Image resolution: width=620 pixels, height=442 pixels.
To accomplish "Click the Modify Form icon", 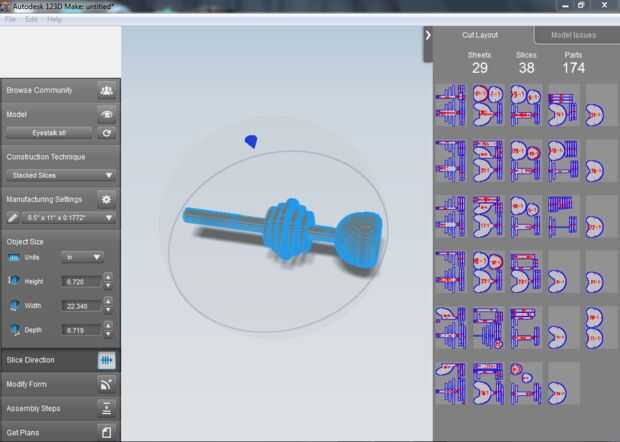I will pyautogui.click(x=106, y=384).
